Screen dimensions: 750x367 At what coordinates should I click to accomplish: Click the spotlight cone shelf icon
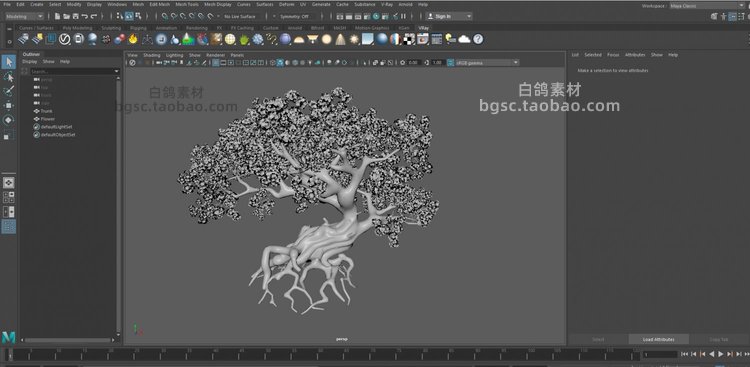click(x=340, y=39)
